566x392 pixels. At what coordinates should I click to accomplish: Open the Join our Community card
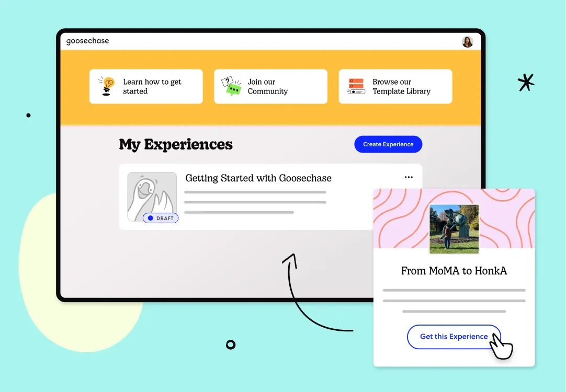[x=271, y=87]
